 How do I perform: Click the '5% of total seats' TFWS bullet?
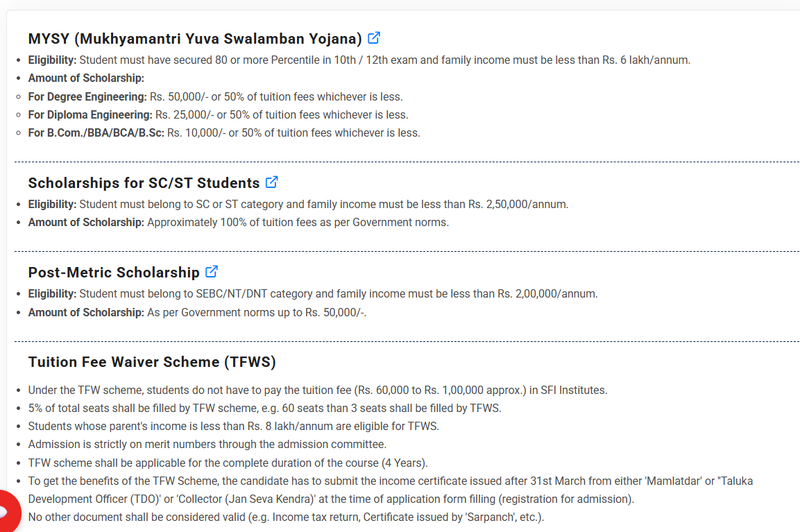[x=264, y=408]
